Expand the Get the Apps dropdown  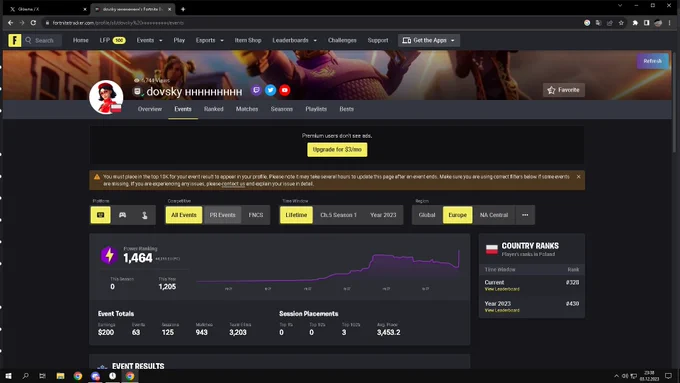pos(429,40)
